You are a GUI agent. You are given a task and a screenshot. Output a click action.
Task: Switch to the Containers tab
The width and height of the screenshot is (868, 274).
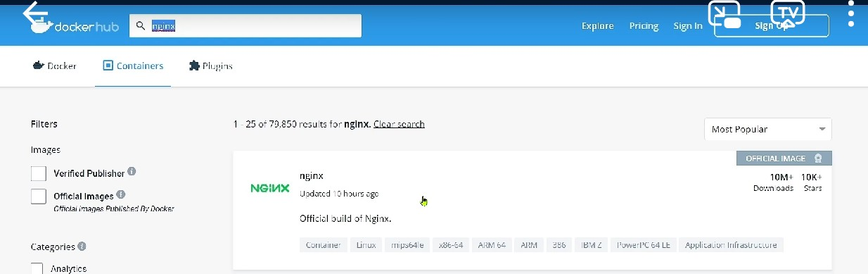(133, 66)
